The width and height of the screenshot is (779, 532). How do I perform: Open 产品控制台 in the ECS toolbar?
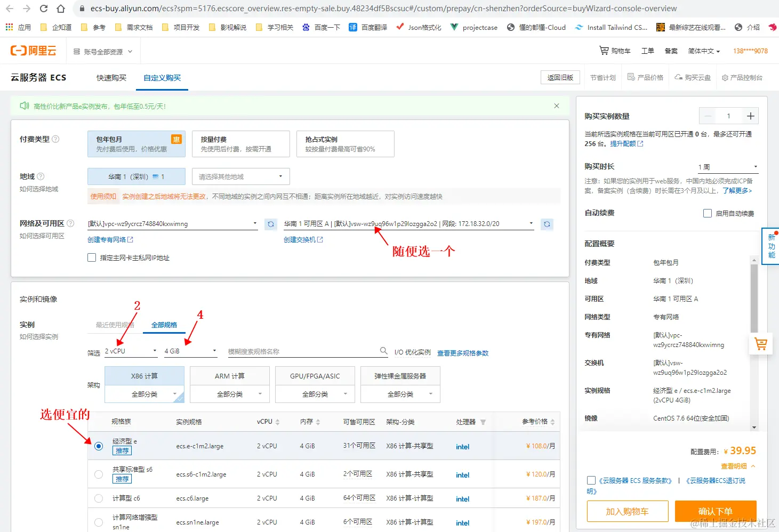(x=742, y=77)
